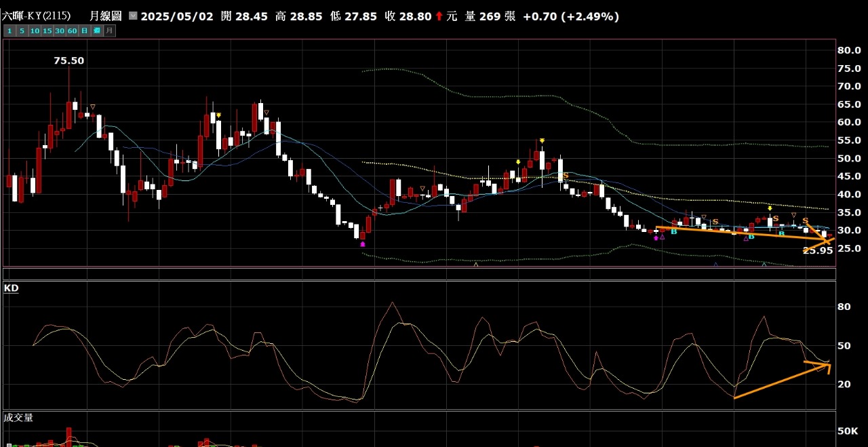Open the dropdown arrow beside 月線圖
868x447 pixels.
tap(132, 16)
